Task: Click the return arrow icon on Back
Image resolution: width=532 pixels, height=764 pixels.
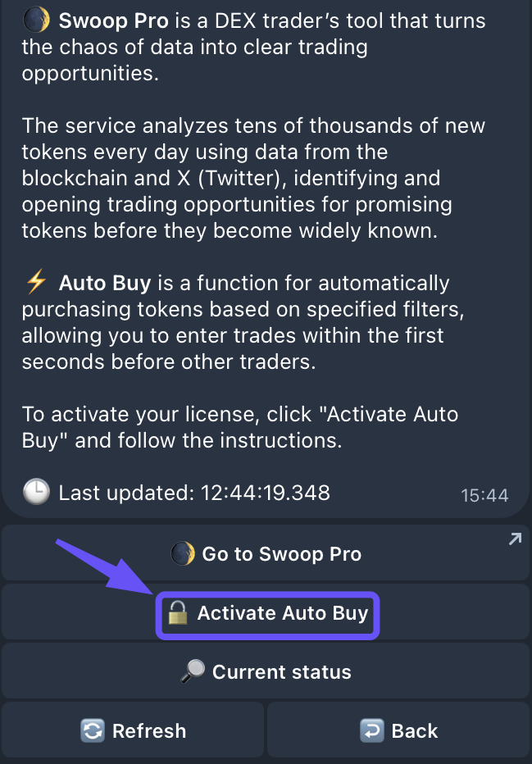Action: pos(371,731)
